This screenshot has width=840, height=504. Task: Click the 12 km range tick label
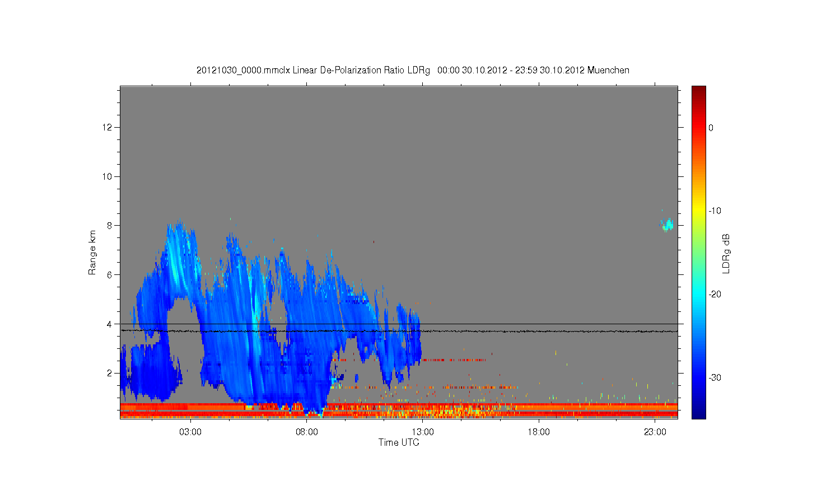(108, 128)
